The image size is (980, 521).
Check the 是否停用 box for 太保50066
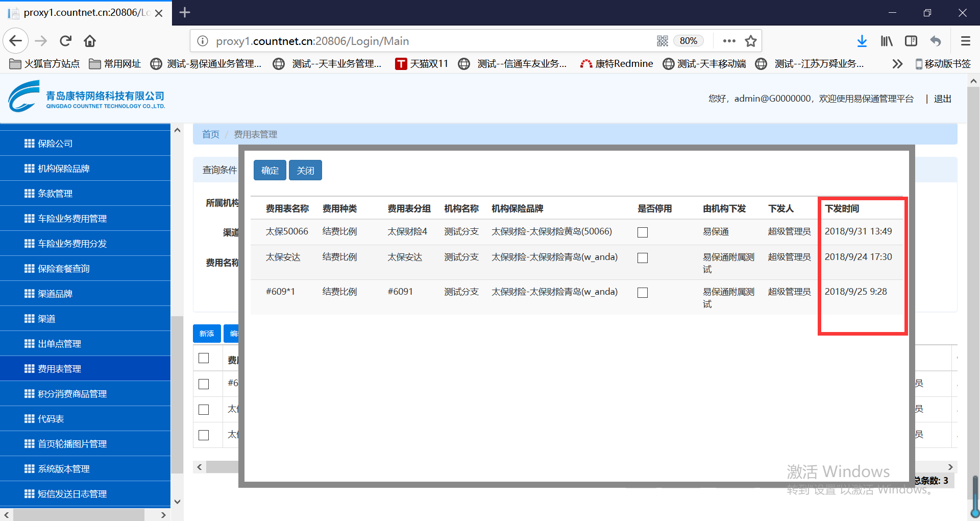[x=643, y=232]
